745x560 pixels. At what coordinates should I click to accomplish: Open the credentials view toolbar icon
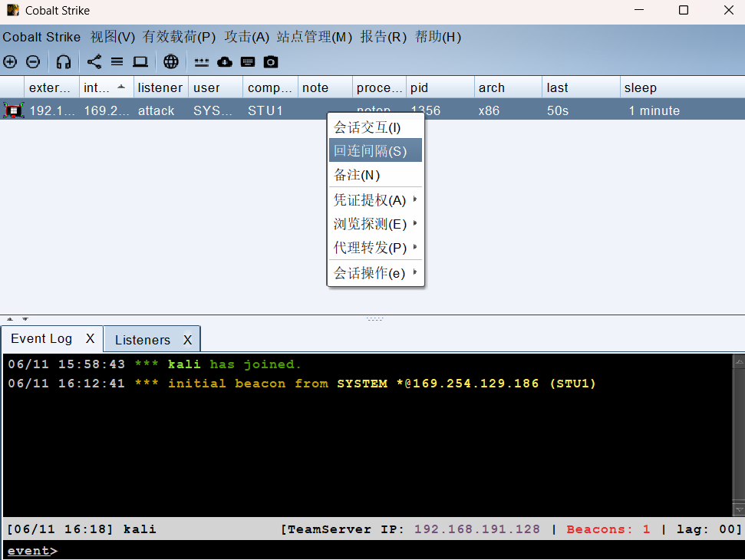202,62
